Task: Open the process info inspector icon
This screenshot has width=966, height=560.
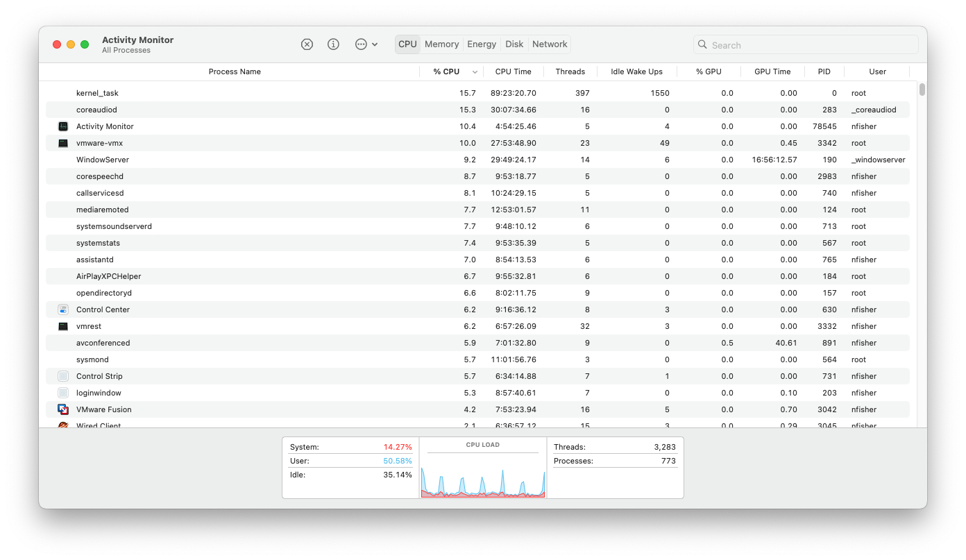Action: point(333,44)
